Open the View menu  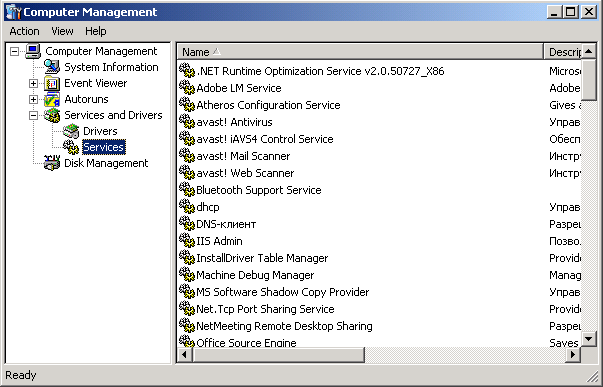(x=62, y=31)
